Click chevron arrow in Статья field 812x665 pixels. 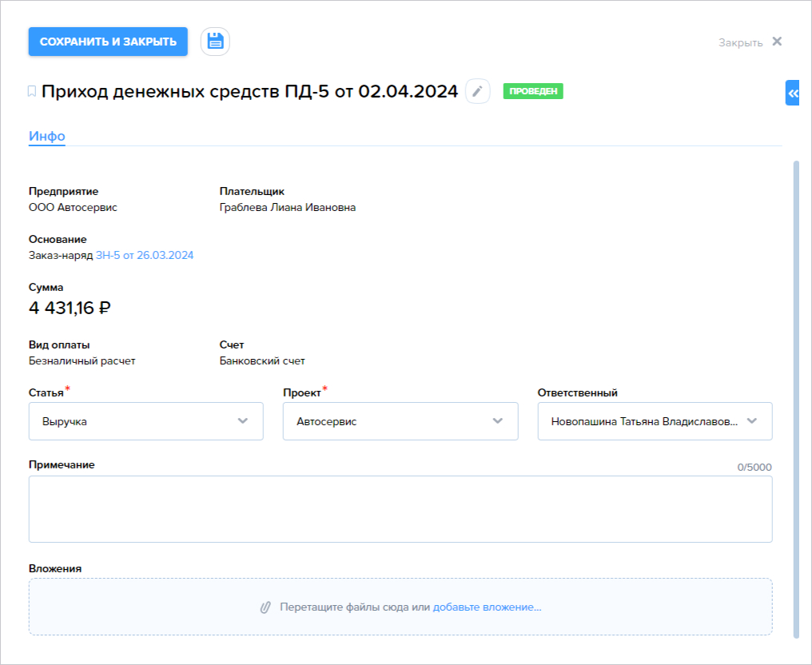click(x=242, y=421)
